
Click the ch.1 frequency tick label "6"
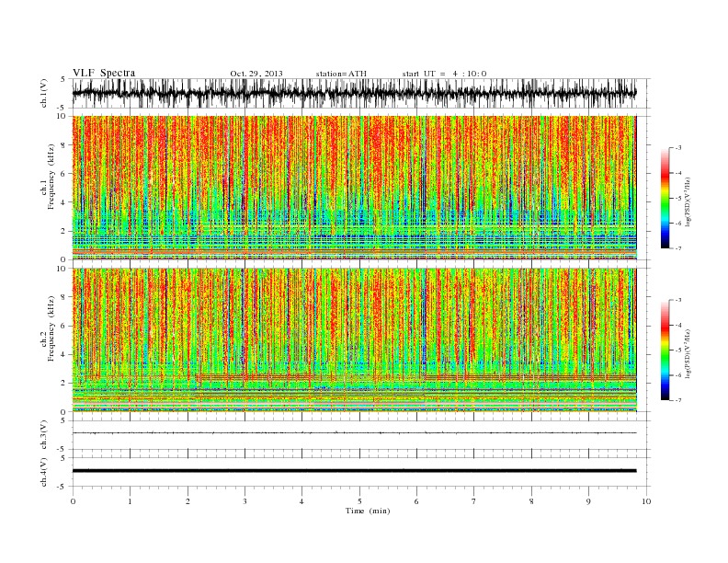tap(63, 174)
